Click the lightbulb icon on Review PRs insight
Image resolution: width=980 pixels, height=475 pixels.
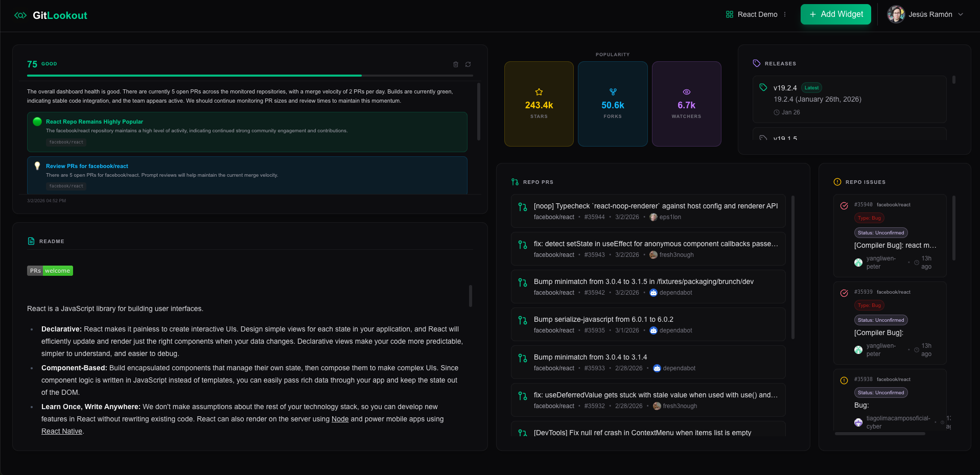pos(37,166)
